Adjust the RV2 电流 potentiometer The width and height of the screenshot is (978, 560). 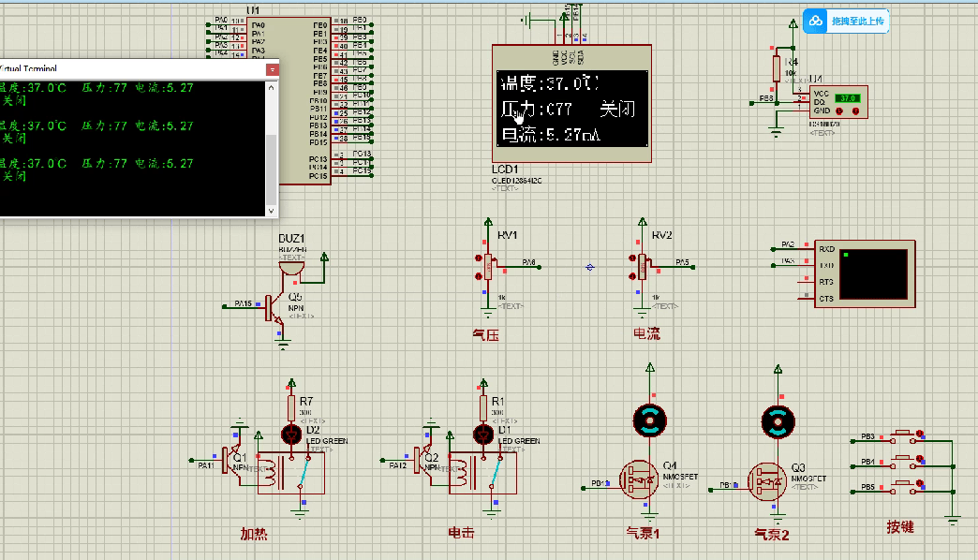point(643,267)
